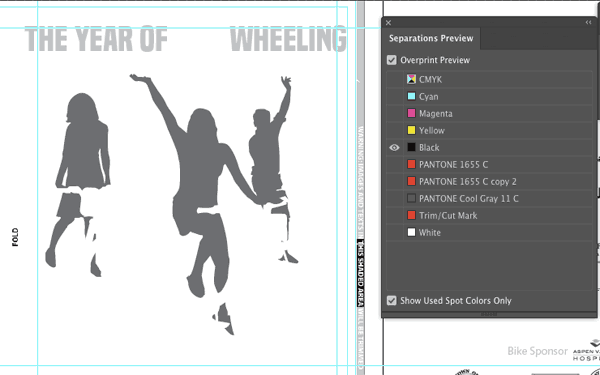Select the PANTONE Cool Gray 11 C label
This screenshot has height=375, width=600.
(469, 199)
